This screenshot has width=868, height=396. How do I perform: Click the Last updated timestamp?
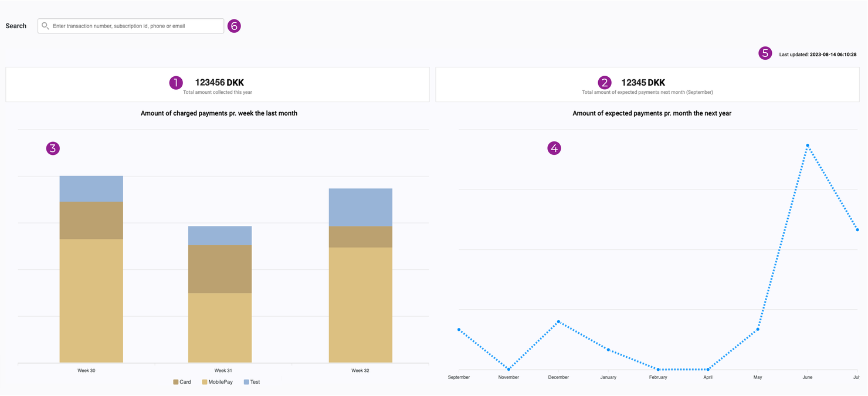(818, 55)
